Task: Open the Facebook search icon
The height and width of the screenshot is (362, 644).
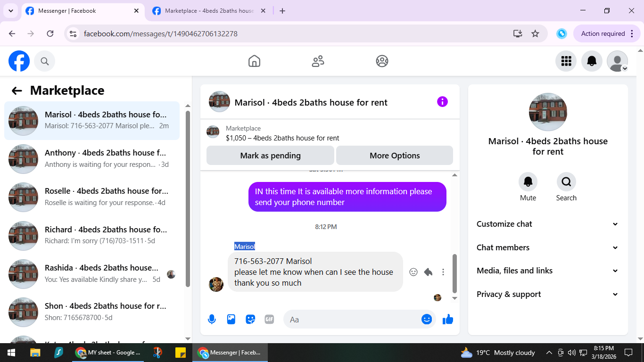Action: coord(44,61)
